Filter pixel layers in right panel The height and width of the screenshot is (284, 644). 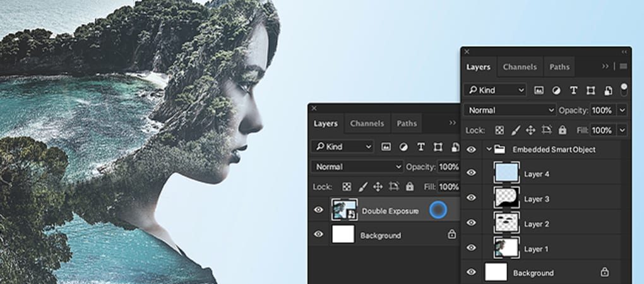(539, 90)
